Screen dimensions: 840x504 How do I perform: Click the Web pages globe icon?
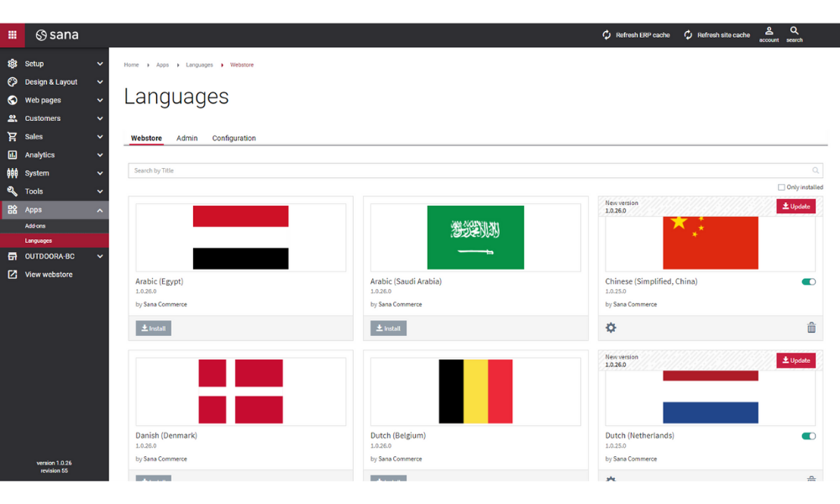13,100
